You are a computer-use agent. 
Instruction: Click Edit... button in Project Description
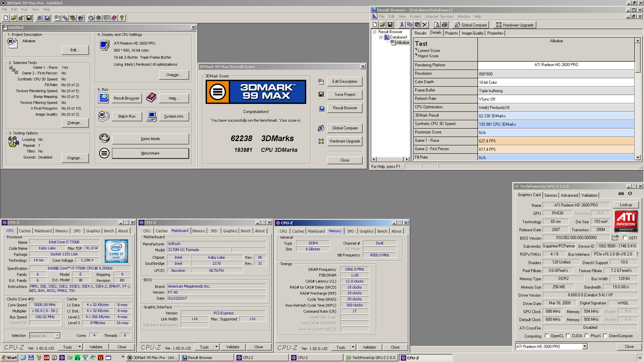75,50
